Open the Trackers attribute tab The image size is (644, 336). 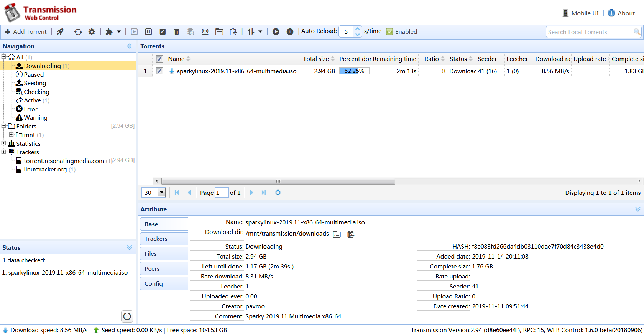tap(164, 239)
